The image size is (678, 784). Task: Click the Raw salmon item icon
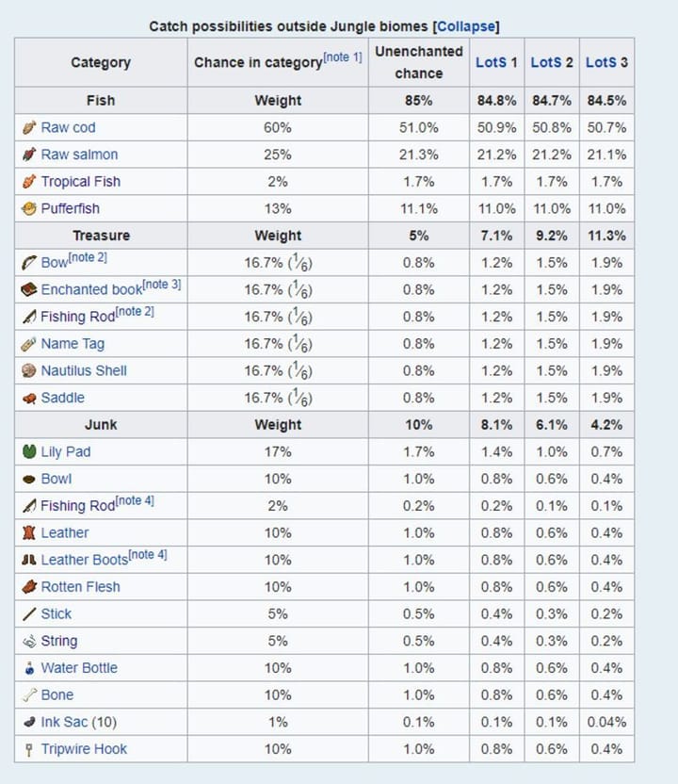point(28,155)
